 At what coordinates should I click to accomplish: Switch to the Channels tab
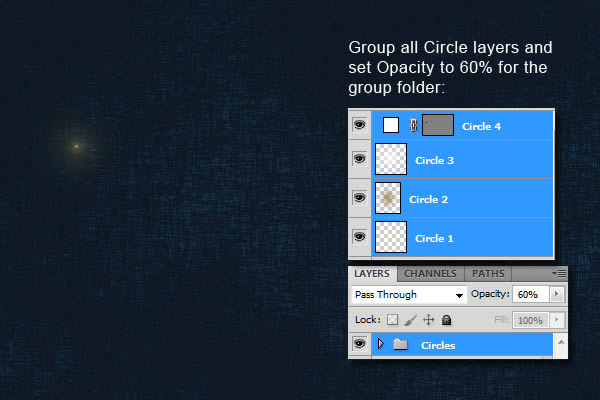(430, 273)
